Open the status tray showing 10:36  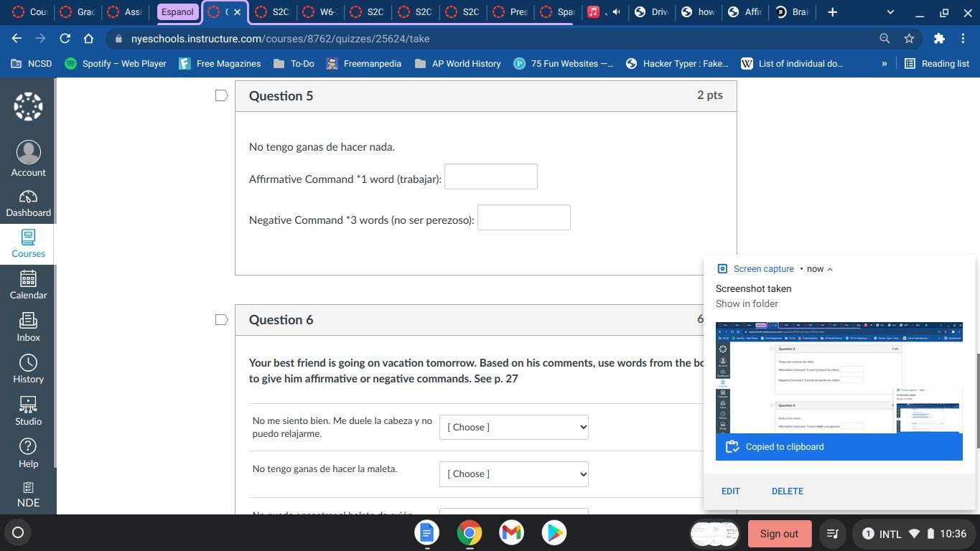(x=914, y=534)
